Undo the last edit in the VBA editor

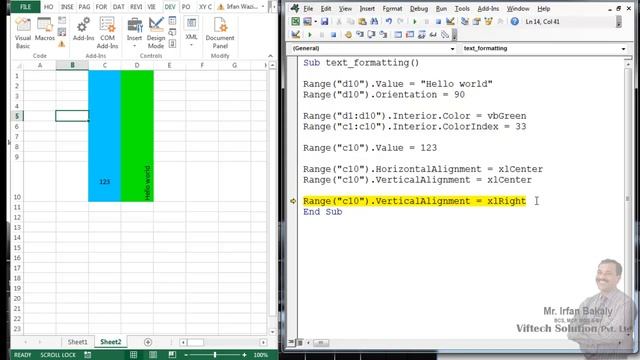389,22
